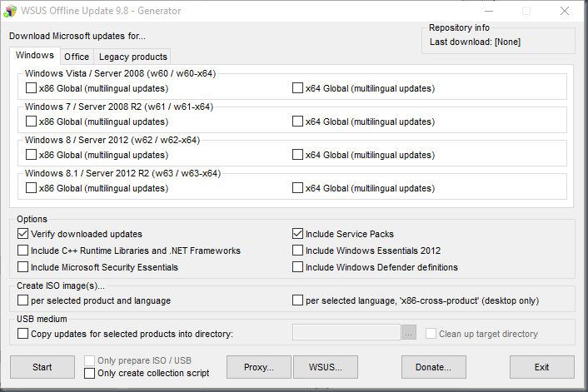The height and width of the screenshot is (392, 588).
Task: Open Proxy... settings
Action: click(x=258, y=367)
